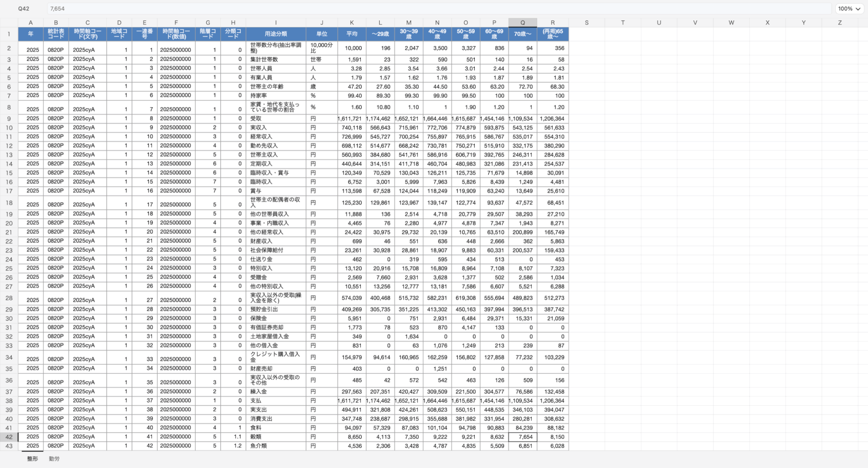Click the cell reference box showing Q42
Image resolution: width=868 pixels, height=468 pixels.
tap(24, 8)
